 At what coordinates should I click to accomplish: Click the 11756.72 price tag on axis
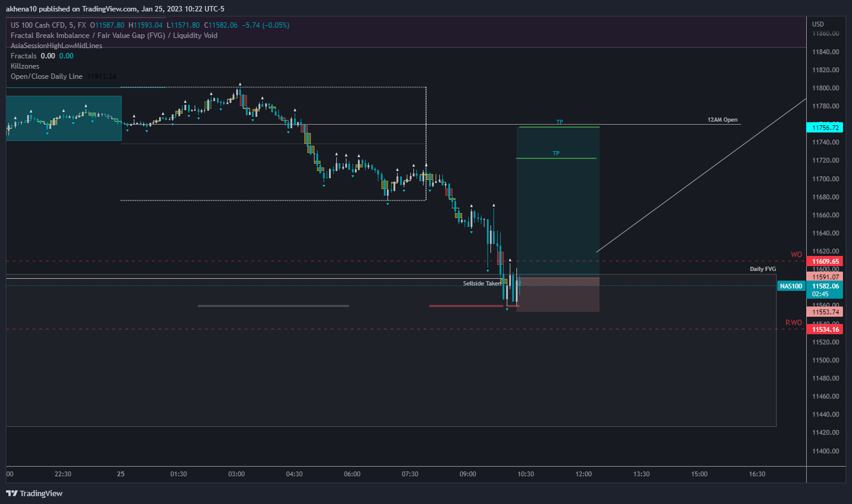click(826, 128)
